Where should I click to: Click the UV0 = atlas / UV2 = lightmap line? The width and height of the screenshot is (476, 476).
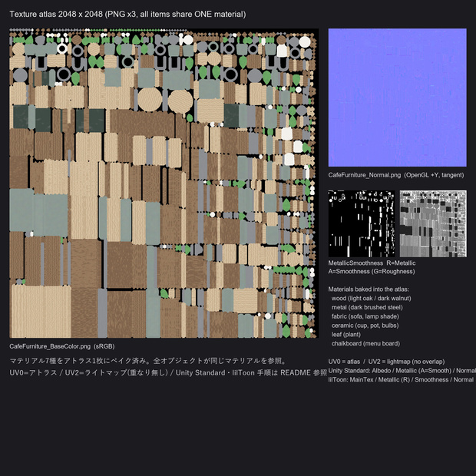click(386, 362)
